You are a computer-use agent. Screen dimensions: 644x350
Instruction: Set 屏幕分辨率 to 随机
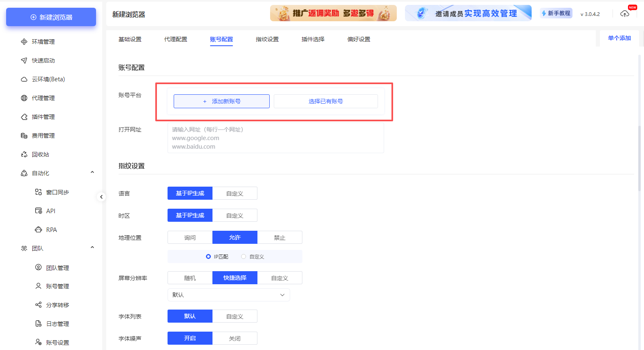click(190, 278)
